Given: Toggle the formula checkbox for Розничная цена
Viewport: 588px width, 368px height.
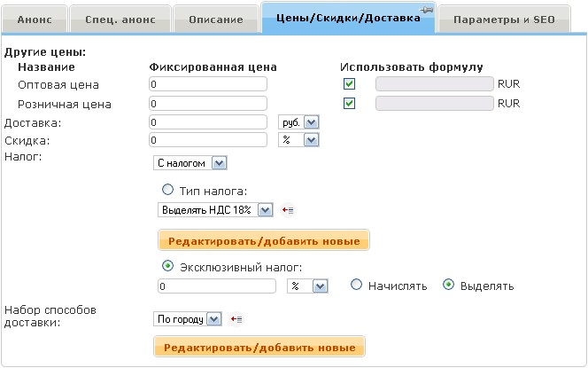Looking at the screenshot, I should [x=350, y=104].
